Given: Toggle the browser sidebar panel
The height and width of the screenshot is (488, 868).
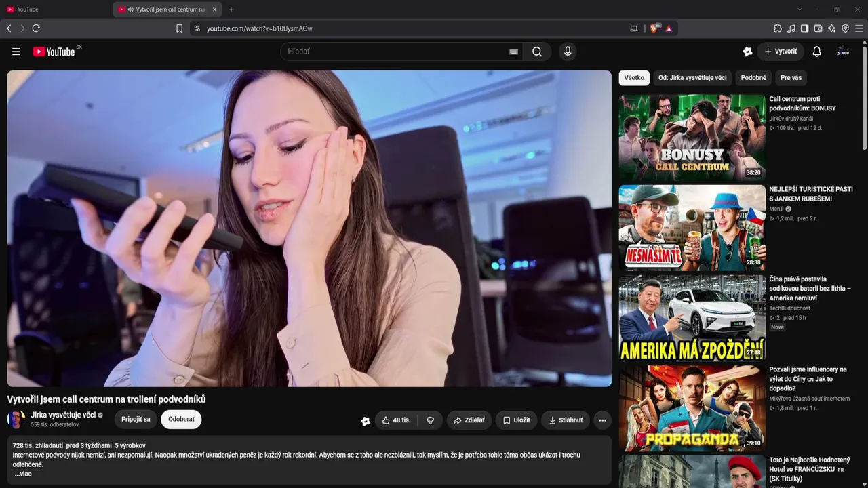Looking at the screenshot, I should point(804,28).
